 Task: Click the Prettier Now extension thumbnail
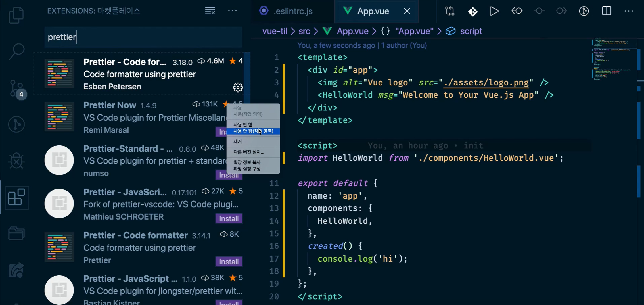(59, 117)
